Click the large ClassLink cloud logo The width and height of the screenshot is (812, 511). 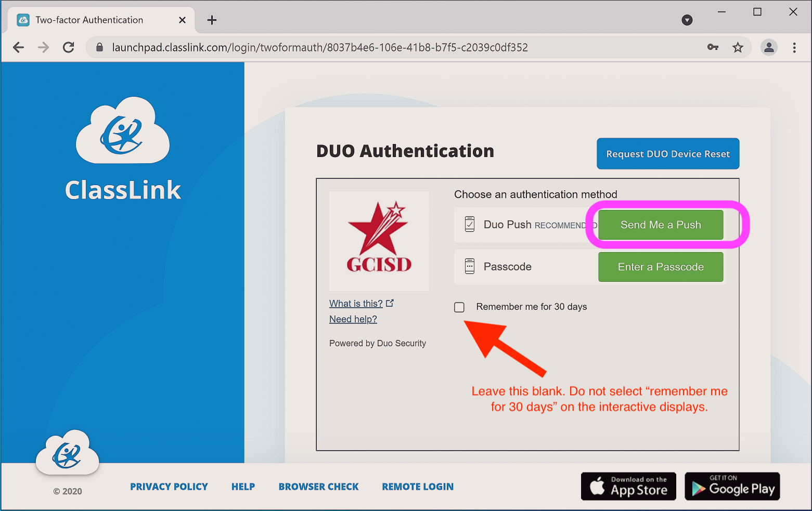pyautogui.click(x=123, y=130)
